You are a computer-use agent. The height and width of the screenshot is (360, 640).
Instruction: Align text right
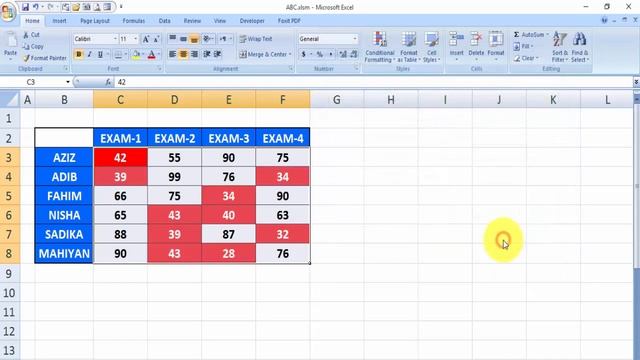pos(194,54)
